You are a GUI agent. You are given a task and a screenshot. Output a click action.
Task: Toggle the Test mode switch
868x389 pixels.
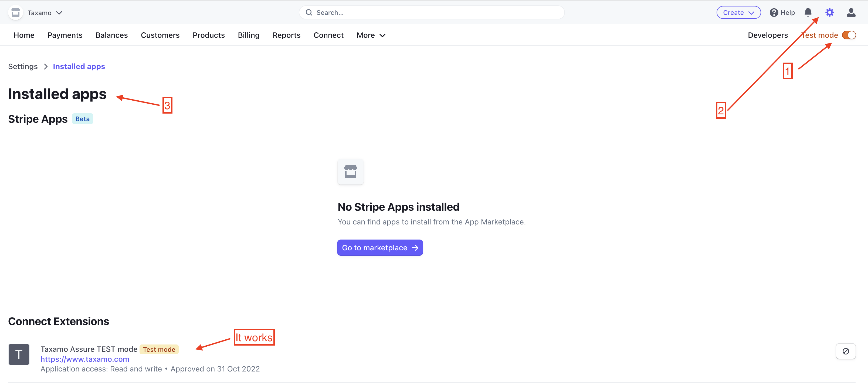click(849, 35)
